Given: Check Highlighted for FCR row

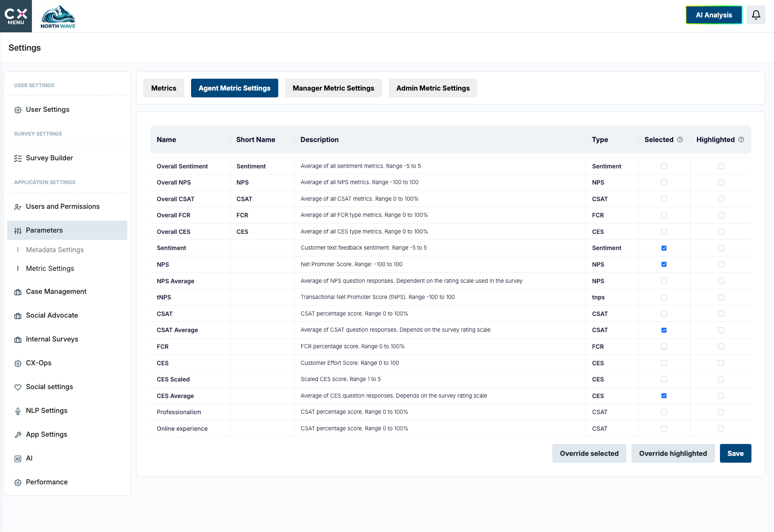Looking at the screenshot, I should (x=721, y=347).
